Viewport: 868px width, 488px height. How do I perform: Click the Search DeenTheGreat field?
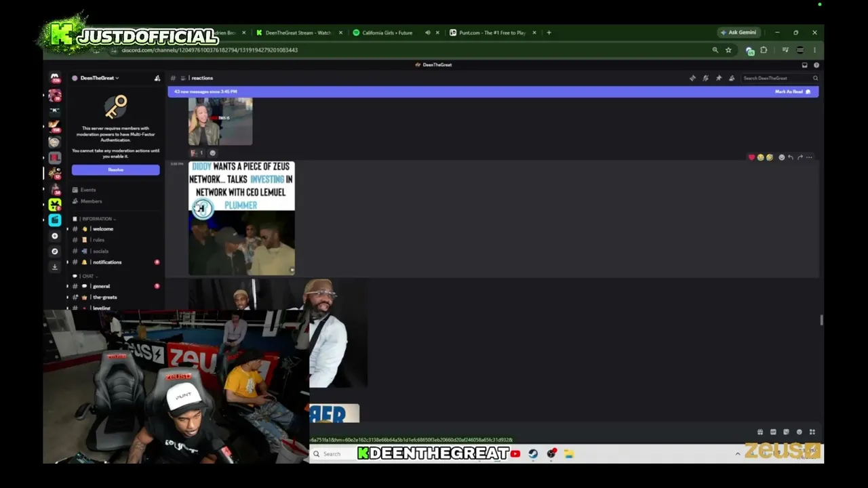pyautogui.click(x=780, y=78)
